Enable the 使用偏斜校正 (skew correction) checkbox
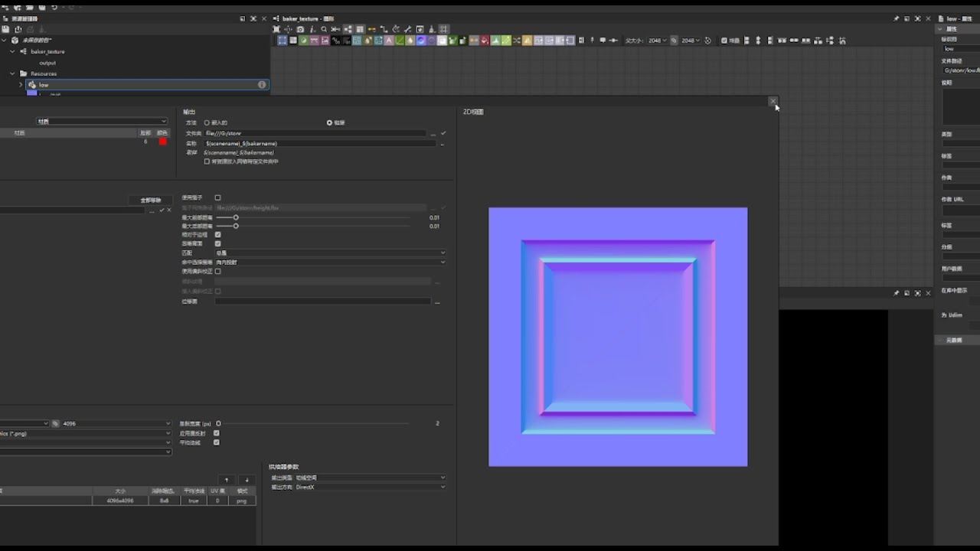 217,271
